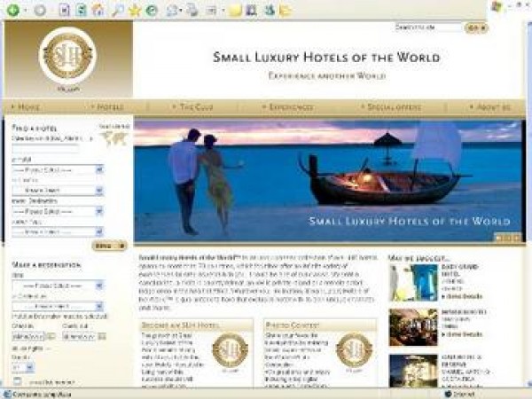The width and height of the screenshot is (532, 399).
Task: Click the second suggested hotel thumbnail
Action: [412, 326]
